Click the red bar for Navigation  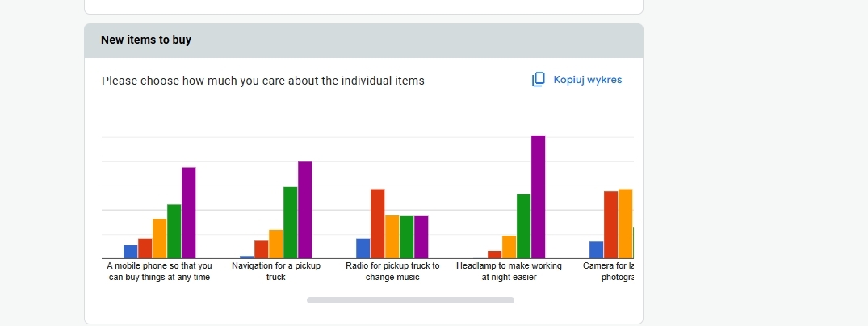click(261, 249)
